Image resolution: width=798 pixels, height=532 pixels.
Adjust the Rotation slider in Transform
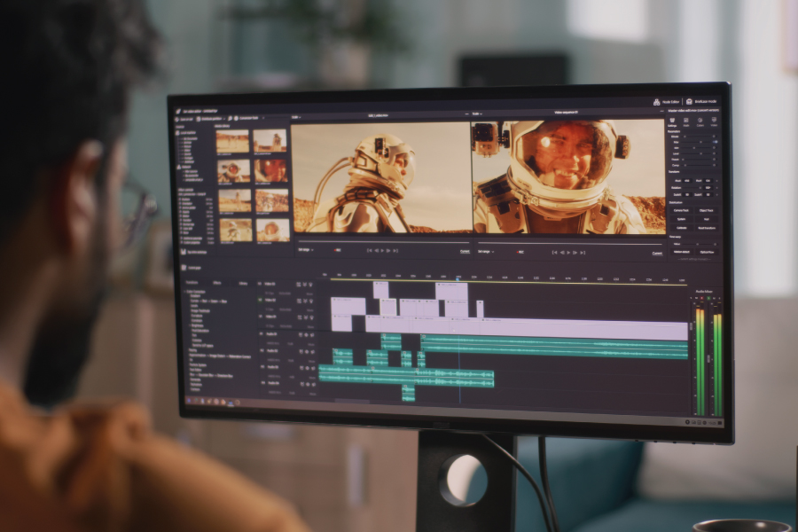(x=692, y=188)
